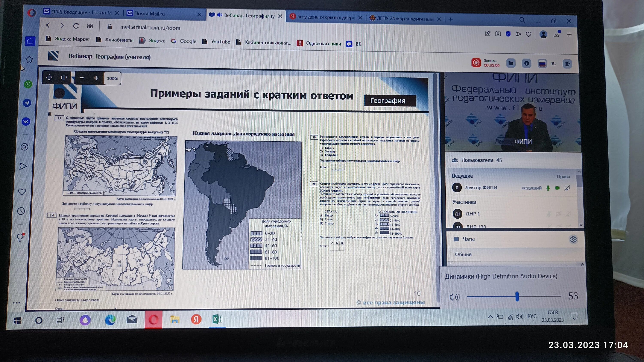Screen dimensions: 644x362
Task: Open the Opera main menu logo
Action: [32, 13]
